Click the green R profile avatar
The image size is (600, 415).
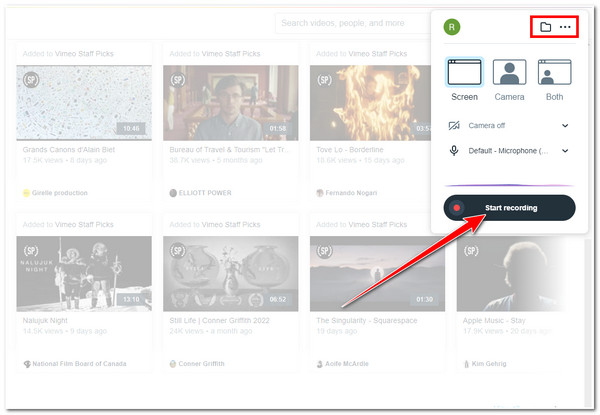click(452, 27)
